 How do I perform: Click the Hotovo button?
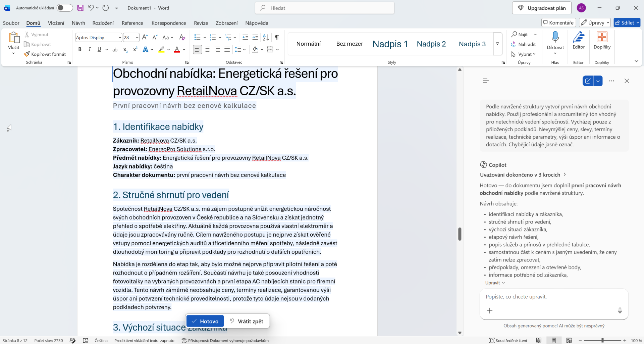coord(205,321)
